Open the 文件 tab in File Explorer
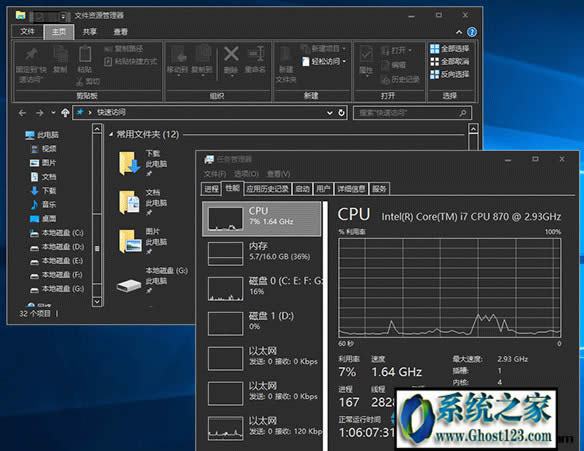 pos(27,32)
